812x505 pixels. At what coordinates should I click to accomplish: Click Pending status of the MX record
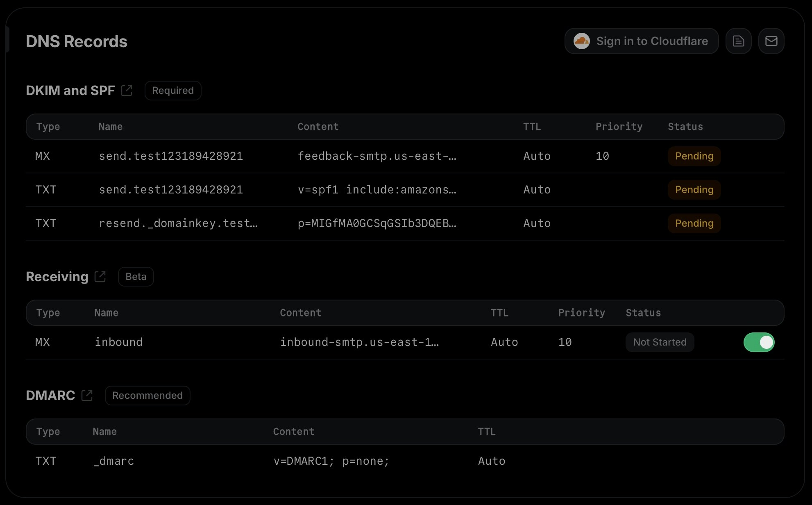pyautogui.click(x=694, y=156)
